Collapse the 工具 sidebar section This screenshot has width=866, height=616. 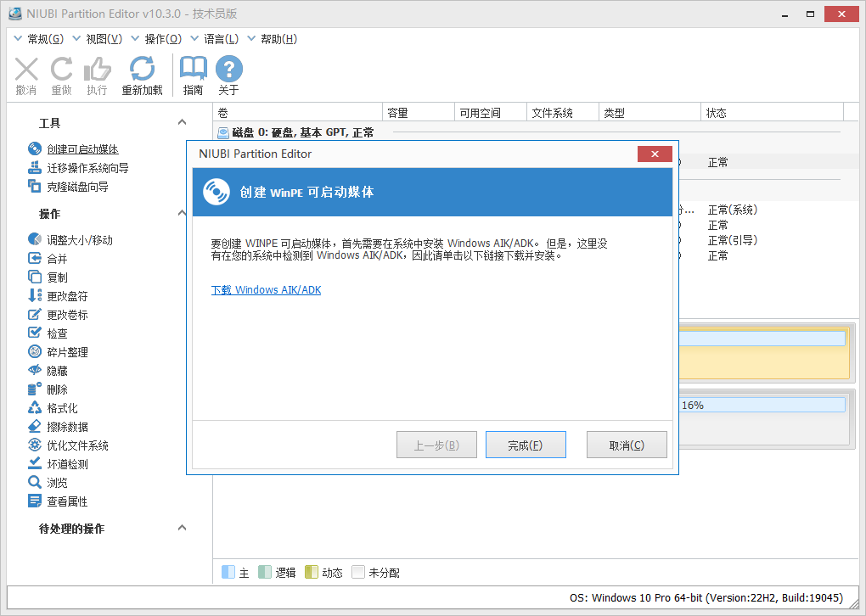[x=181, y=122]
